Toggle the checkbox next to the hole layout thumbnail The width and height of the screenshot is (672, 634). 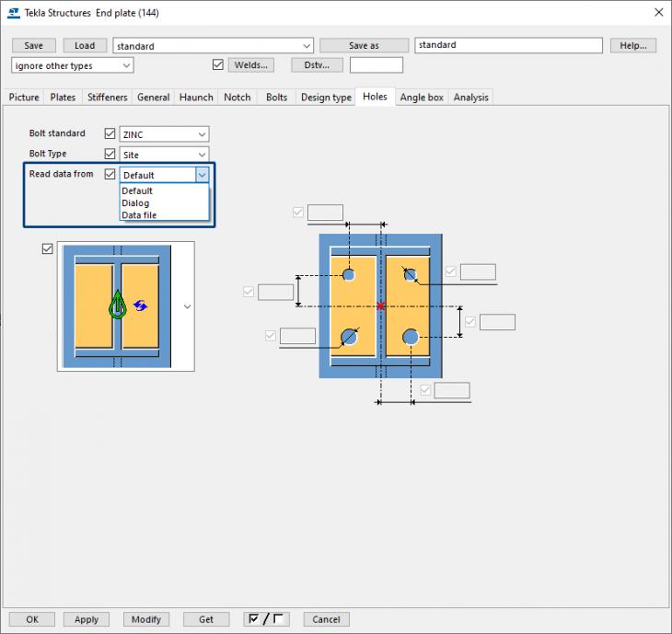point(47,248)
